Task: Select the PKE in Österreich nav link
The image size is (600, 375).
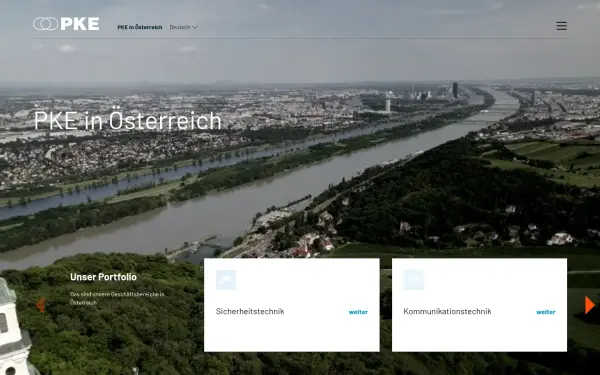Action: [140, 27]
